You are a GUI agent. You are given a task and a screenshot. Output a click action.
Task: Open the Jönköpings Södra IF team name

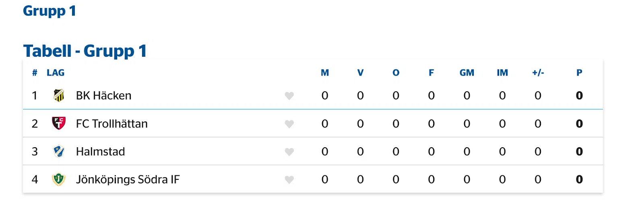point(128,179)
